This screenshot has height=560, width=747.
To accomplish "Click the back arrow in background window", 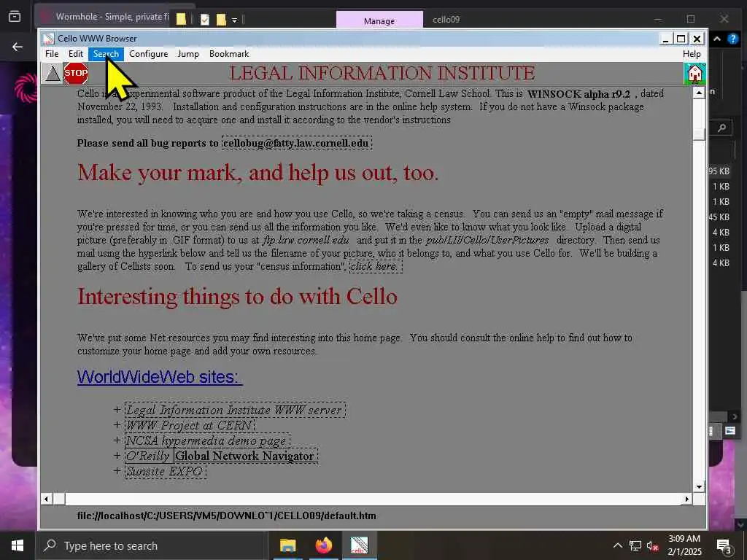I will pos(18,47).
